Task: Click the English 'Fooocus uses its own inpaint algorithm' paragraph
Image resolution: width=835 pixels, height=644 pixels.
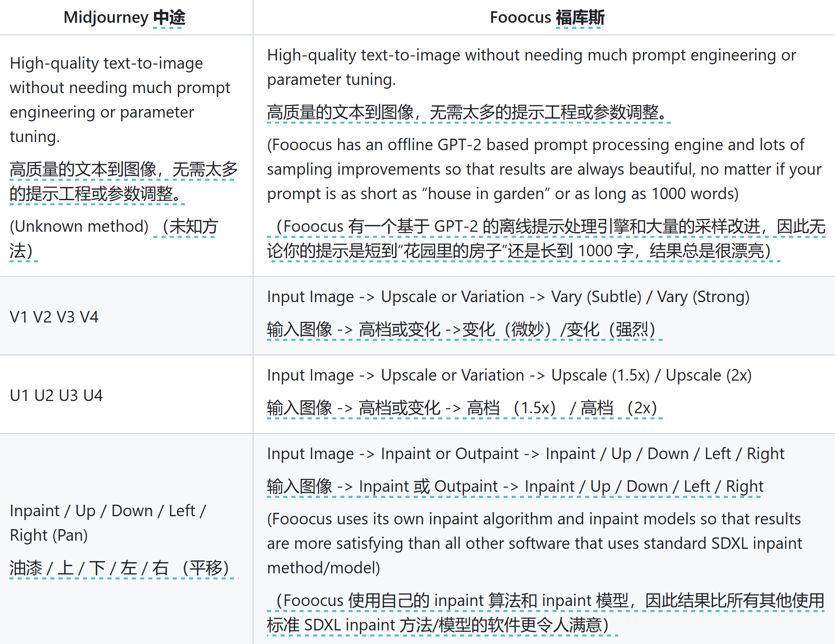Action: (534, 543)
